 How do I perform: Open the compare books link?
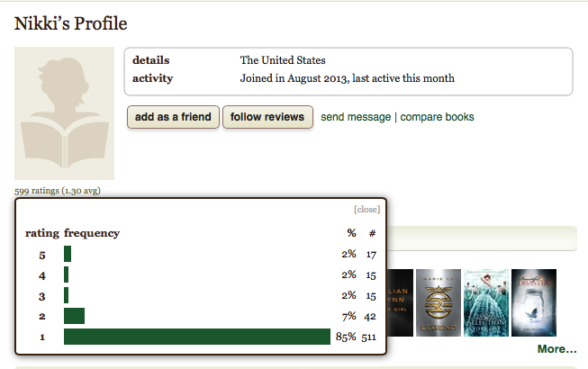coord(437,117)
